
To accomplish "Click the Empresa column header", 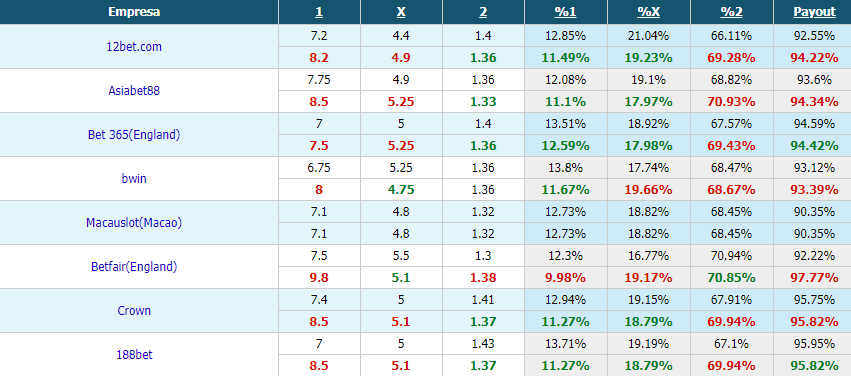I will [134, 12].
